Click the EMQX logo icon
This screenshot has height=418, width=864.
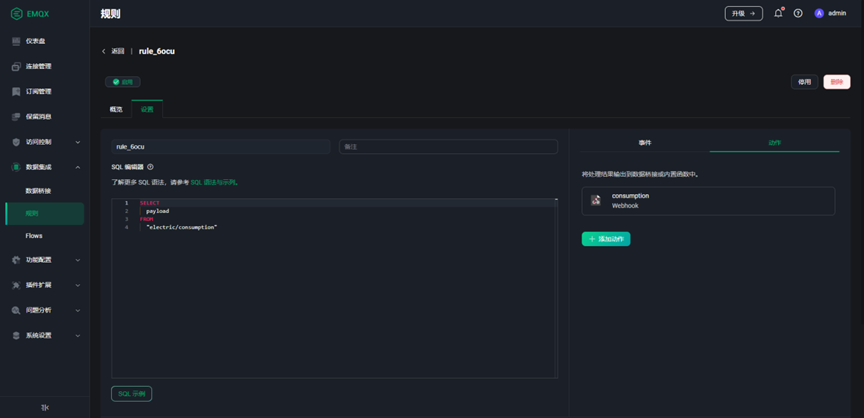17,14
